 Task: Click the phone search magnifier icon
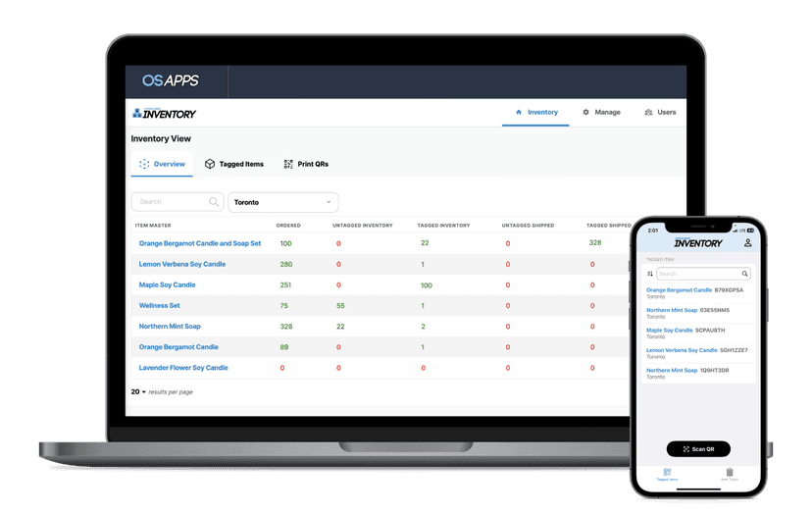tap(744, 274)
